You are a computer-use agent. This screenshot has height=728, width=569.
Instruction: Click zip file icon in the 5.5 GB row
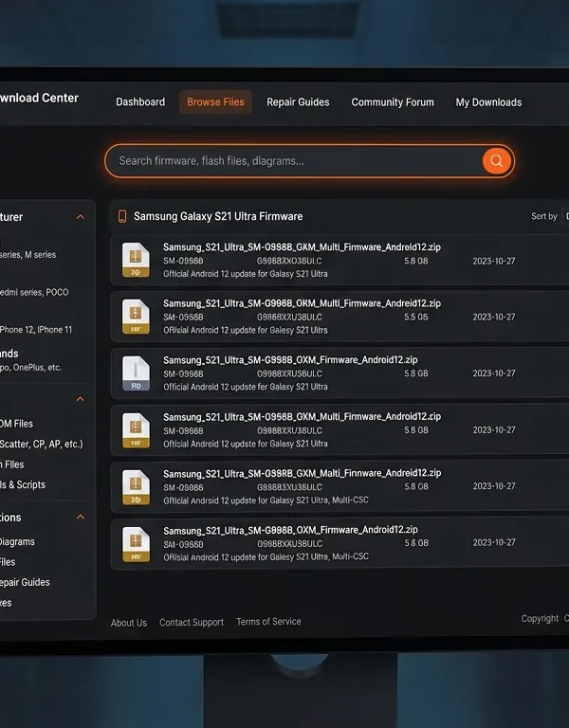pyautogui.click(x=136, y=317)
